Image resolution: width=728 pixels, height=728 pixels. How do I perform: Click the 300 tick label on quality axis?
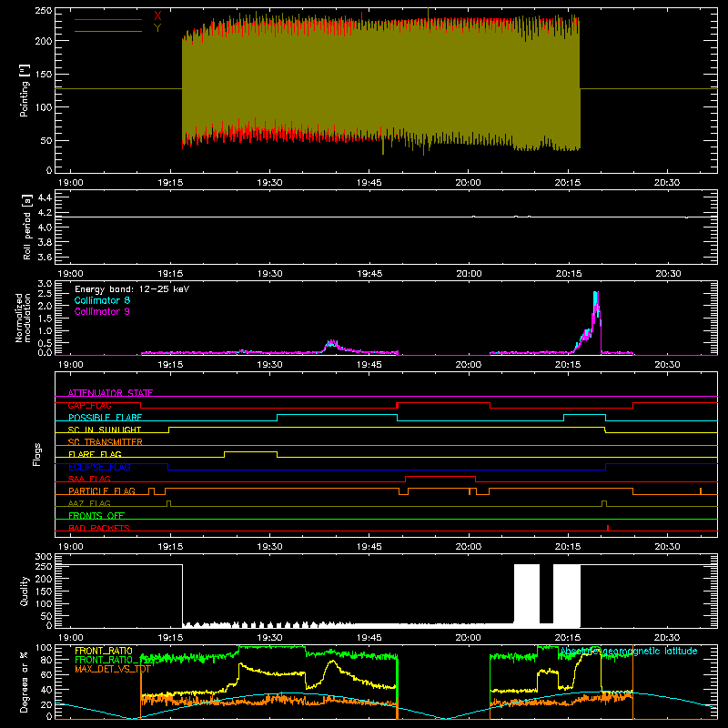44,557
